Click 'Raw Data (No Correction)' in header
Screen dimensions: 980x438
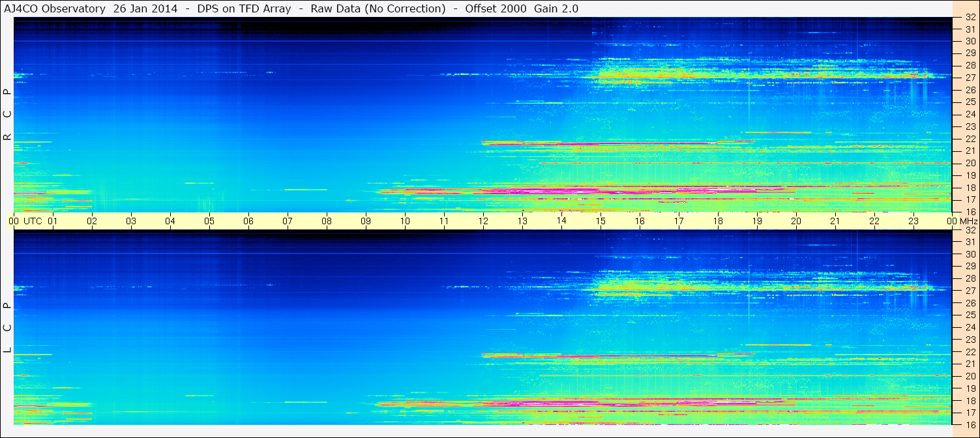[378, 8]
